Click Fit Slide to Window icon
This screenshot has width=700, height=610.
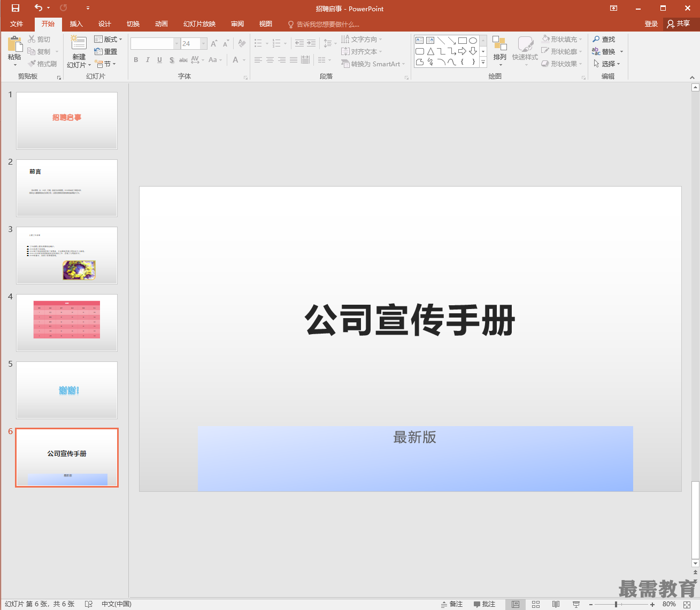coord(687,604)
